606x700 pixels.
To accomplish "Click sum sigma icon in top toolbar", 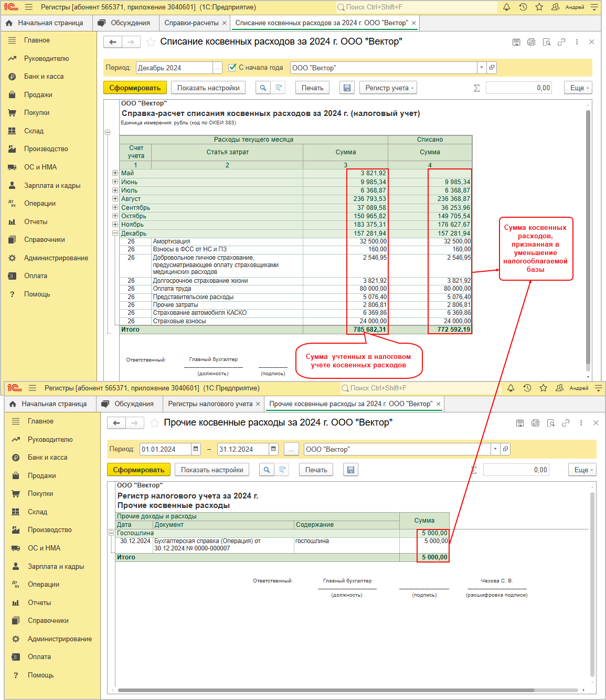I will (476, 88).
